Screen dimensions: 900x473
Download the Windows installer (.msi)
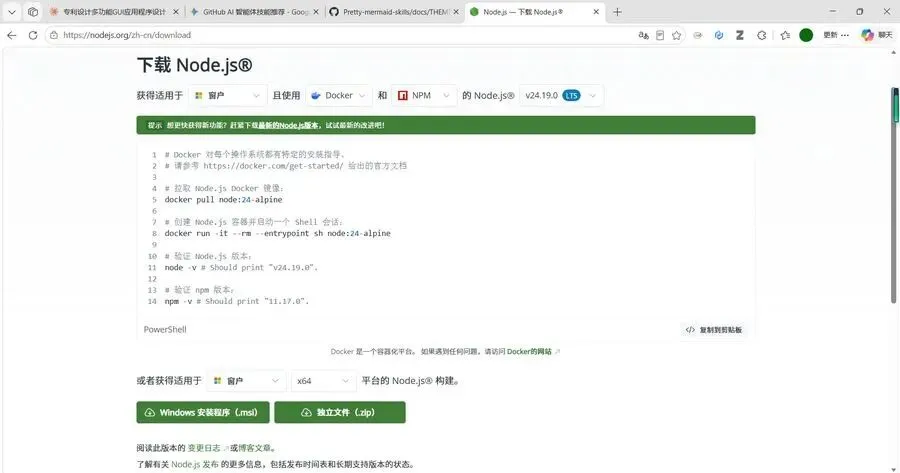[203, 412]
